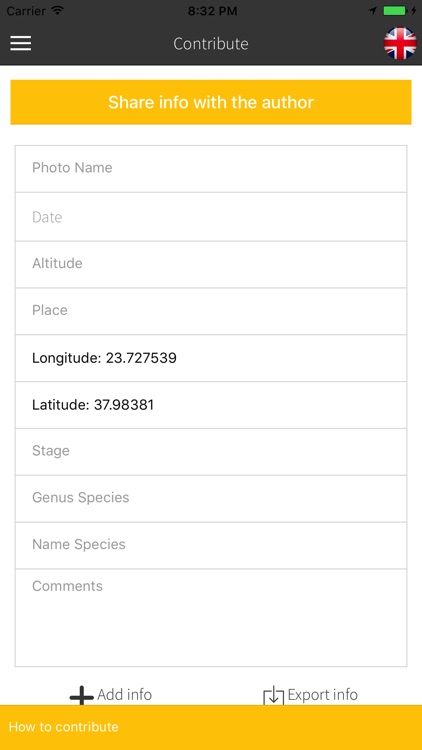Select the Altitude field

tap(211, 265)
